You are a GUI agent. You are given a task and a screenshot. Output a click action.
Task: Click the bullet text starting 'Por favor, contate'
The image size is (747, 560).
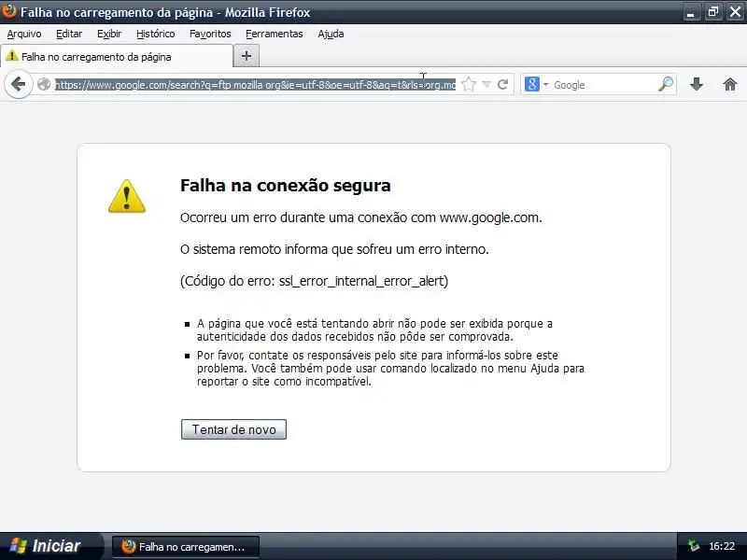[x=390, y=368]
